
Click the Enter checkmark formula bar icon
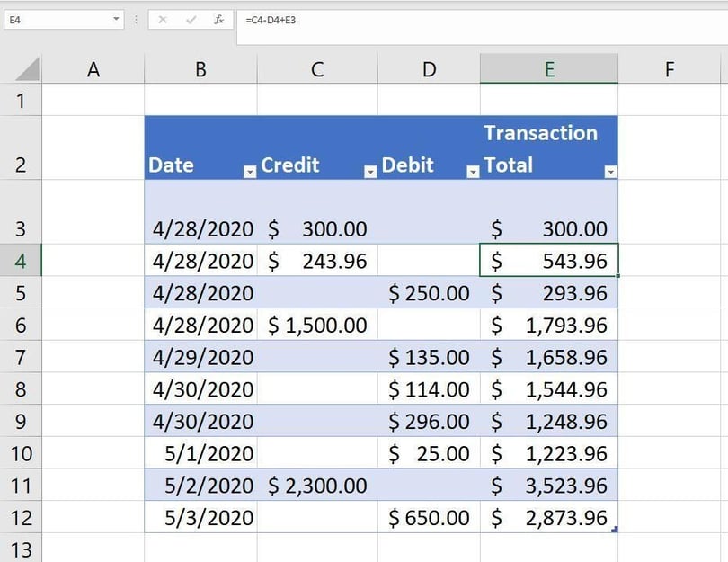[x=191, y=19]
